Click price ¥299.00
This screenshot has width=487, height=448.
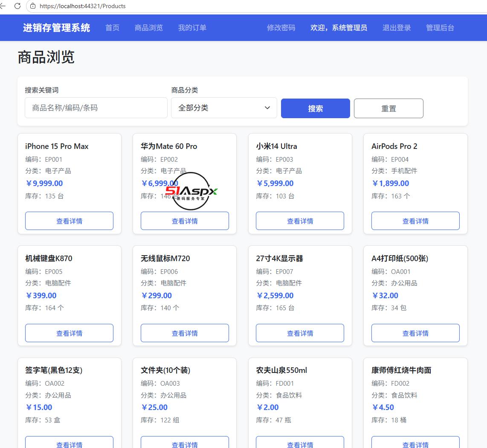pyautogui.click(x=157, y=295)
